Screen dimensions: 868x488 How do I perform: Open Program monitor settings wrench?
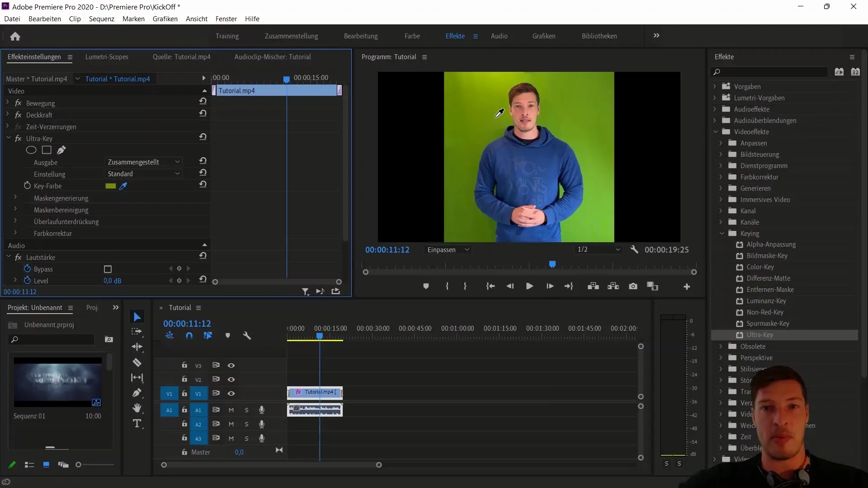click(x=634, y=249)
